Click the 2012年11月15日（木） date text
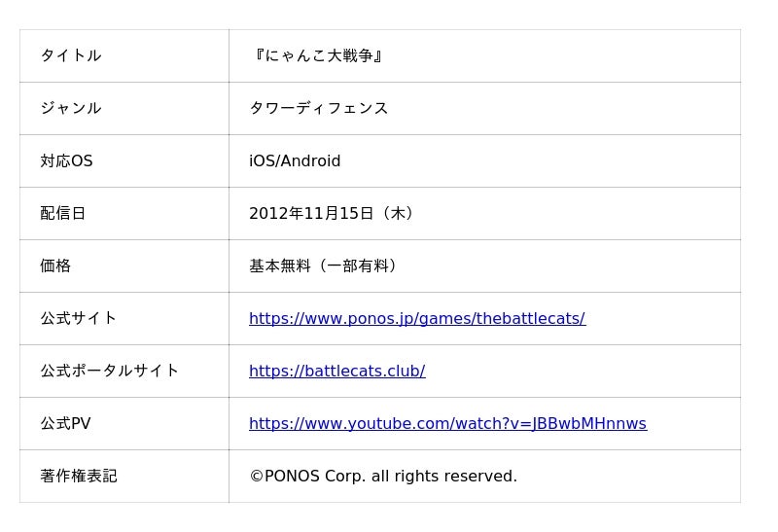The height and width of the screenshot is (532, 778). pos(334,214)
